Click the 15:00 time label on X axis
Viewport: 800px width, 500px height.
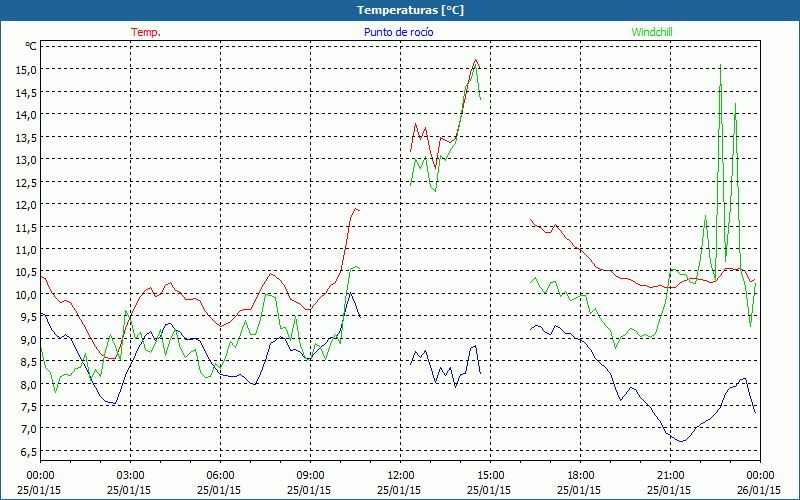(x=490, y=476)
